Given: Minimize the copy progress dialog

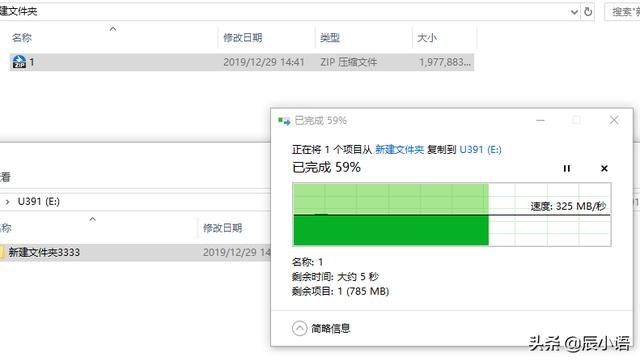Looking at the screenshot, I should tap(540, 120).
